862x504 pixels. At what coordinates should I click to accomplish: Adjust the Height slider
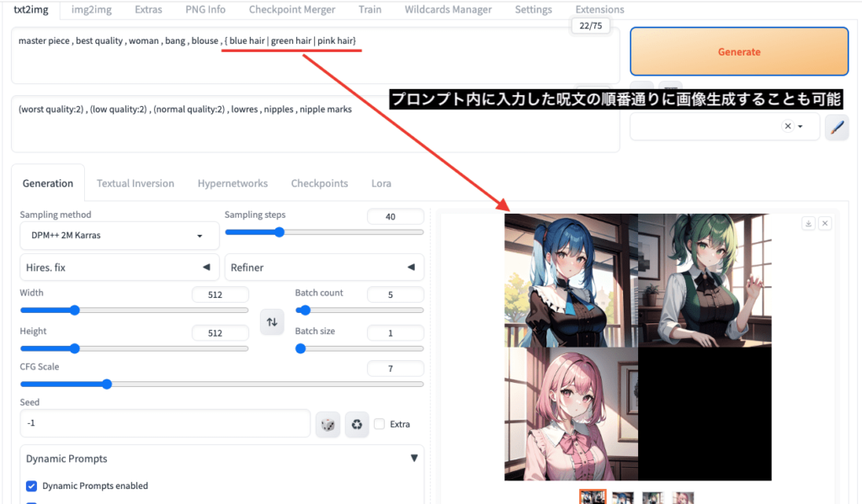click(x=134, y=348)
